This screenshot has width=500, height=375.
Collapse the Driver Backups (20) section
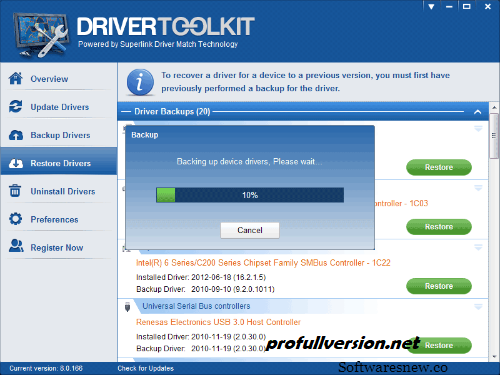click(477, 112)
